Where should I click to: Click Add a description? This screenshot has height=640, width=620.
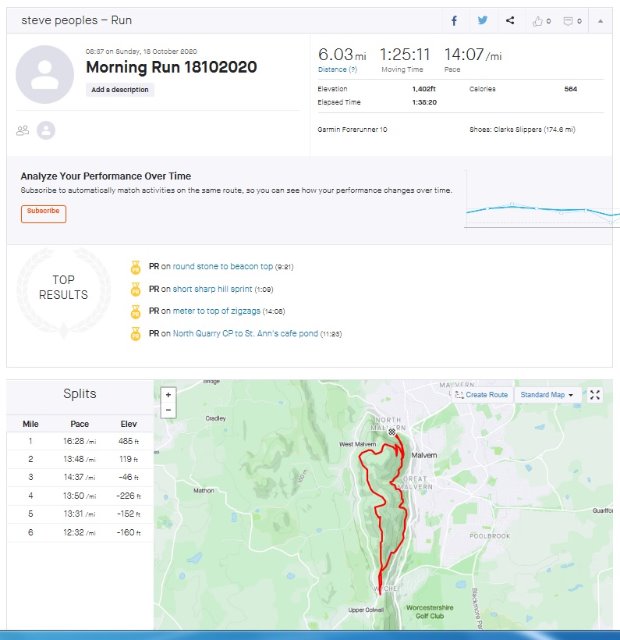120,90
